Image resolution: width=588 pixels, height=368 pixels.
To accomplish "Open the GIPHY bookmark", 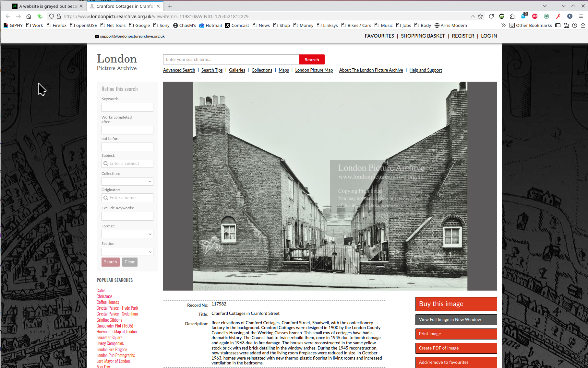I will click(x=13, y=25).
